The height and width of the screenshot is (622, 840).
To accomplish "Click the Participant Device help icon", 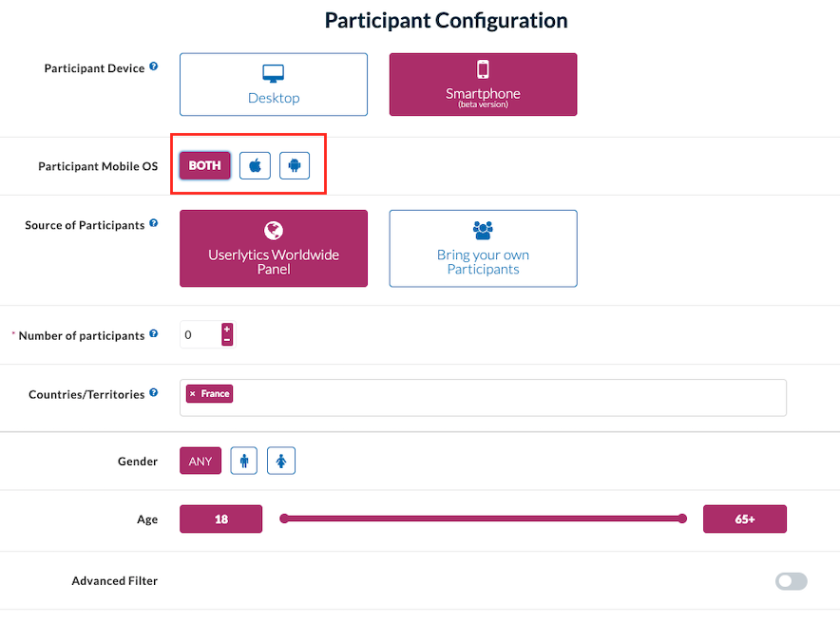I will pos(154,67).
